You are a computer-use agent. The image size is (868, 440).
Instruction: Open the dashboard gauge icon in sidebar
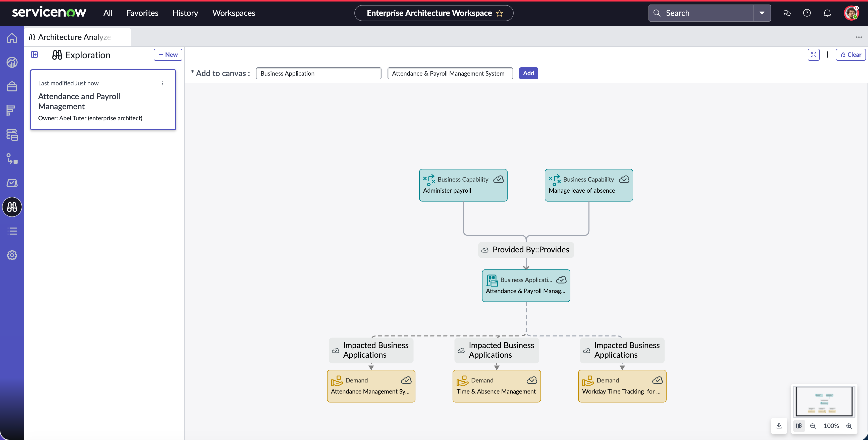coord(12,62)
